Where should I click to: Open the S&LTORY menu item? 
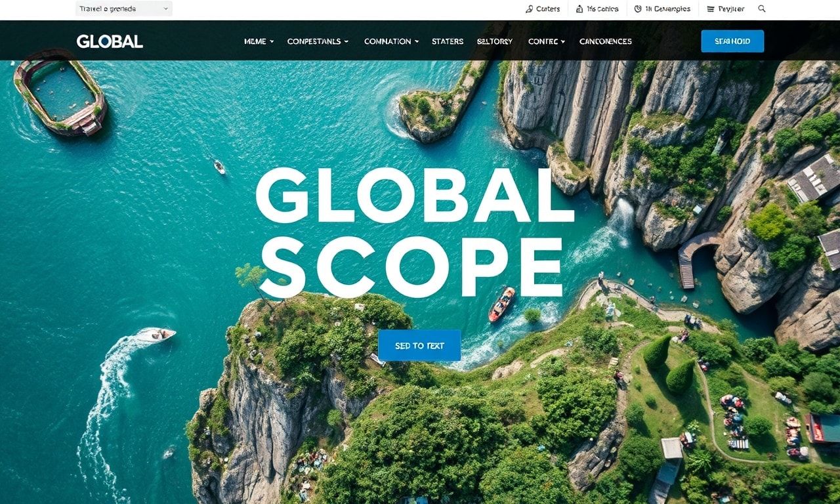click(495, 41)
